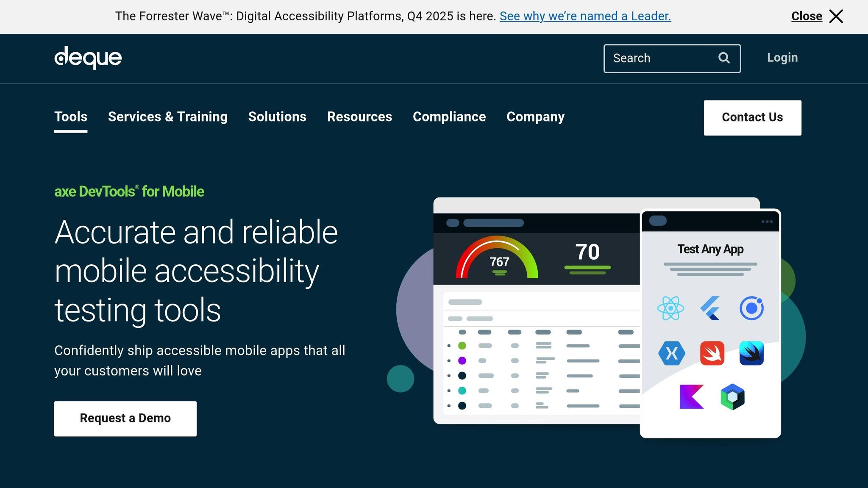
Task: Select the Kotlin icon
Action: pyautogui.click(x=691, y=397)
